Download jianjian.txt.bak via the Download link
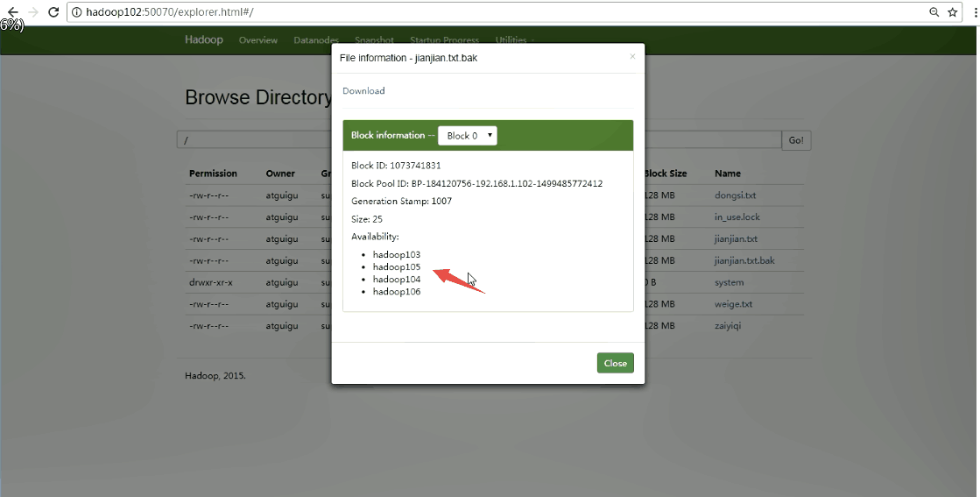This screenshot has height=497, width=980. tap(363, 90)
